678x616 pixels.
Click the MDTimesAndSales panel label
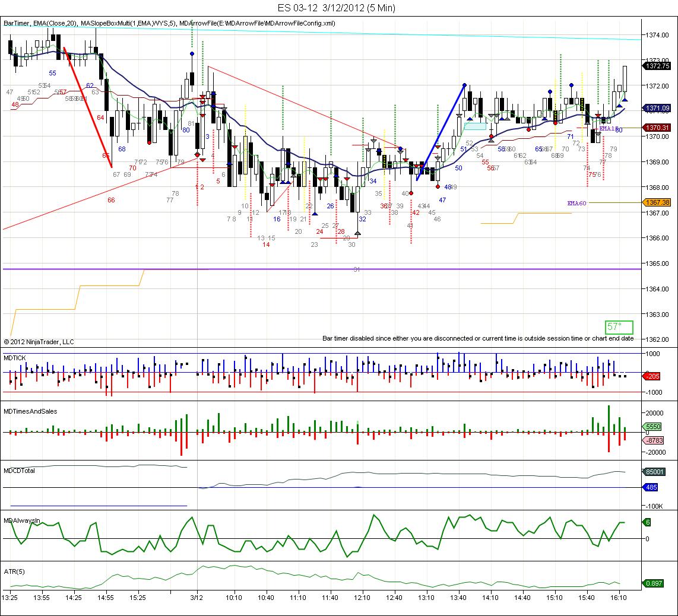point(30,411)
